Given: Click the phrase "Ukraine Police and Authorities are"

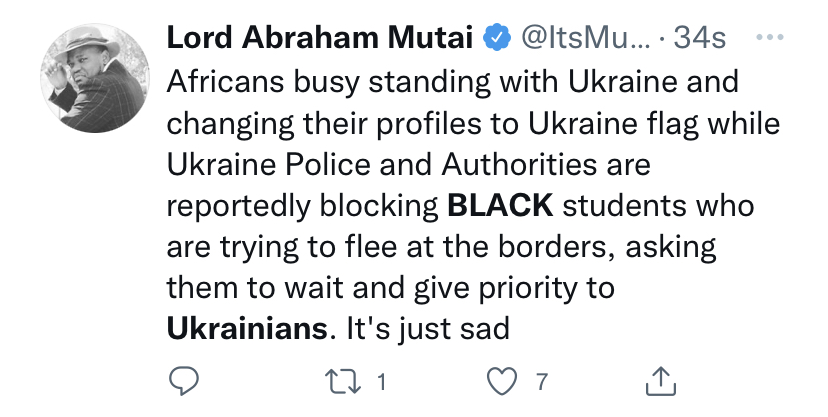Looking at the screenshot, I should (395, 164).
